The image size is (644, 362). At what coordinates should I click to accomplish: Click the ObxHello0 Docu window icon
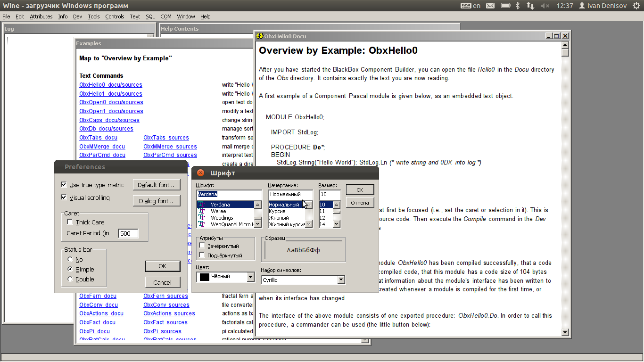pos(259,36)
